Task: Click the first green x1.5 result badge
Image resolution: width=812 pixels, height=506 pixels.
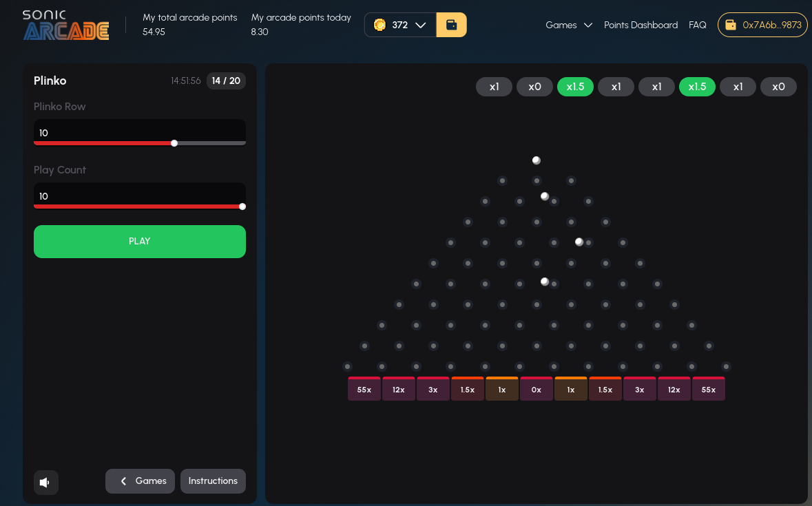Action: tap(575, 87)
